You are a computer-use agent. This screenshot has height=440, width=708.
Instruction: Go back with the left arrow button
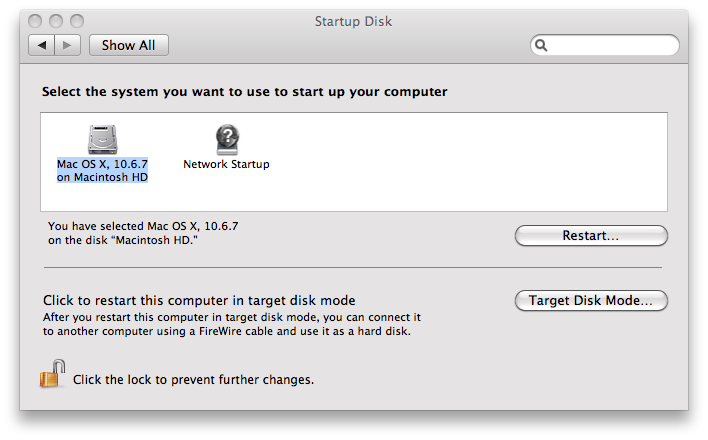click(x=42, y=45)
